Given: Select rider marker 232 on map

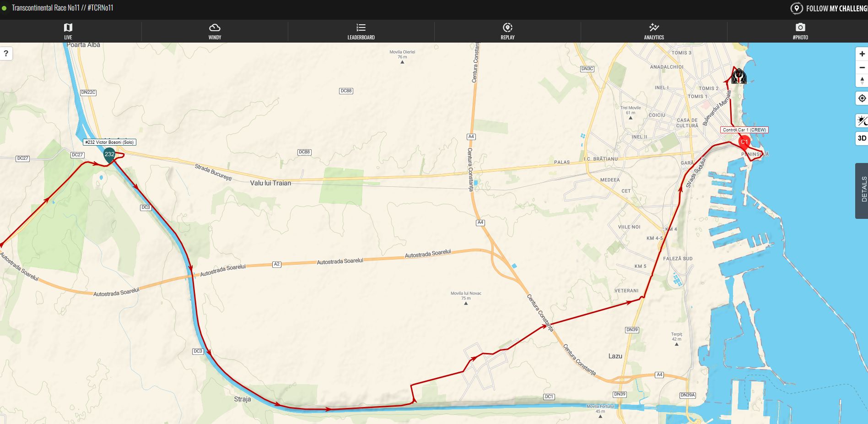Looking at the screenshot, I should coord(109,155).
